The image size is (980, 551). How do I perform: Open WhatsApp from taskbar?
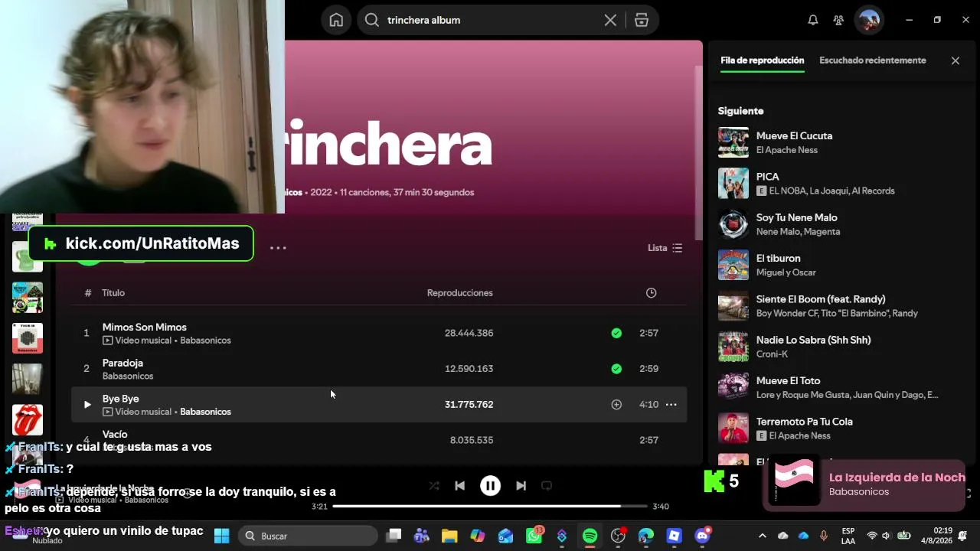[x=534, y=536]
